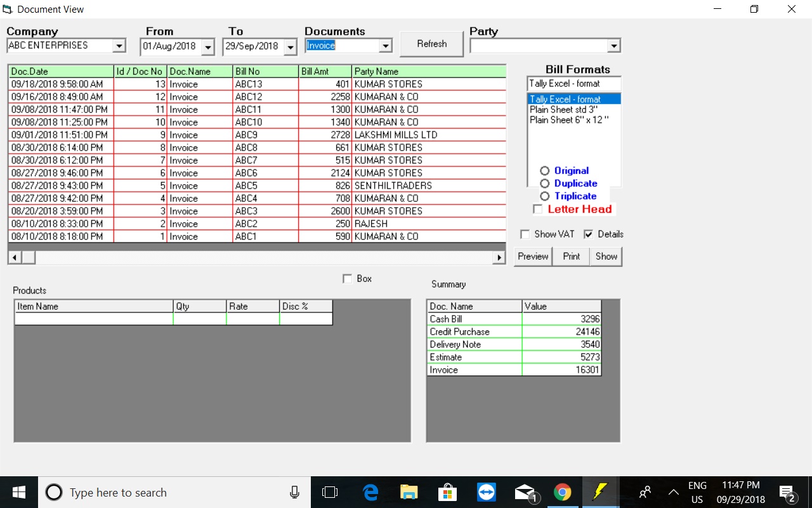Viewport: 812px width, 508px height.
Task: Select Plain Sheet 6" x 12" format
Action: pos(568,120)
